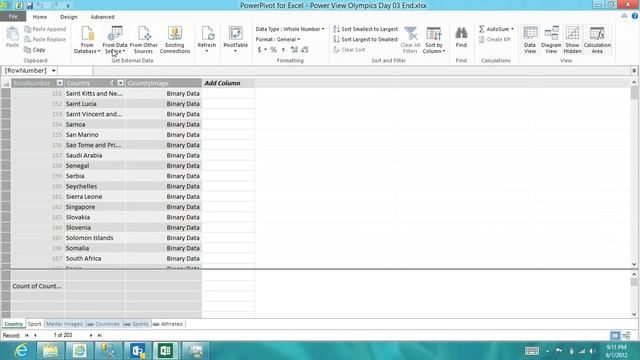Open Internet Explorer from taskbar

pos(20,350)
